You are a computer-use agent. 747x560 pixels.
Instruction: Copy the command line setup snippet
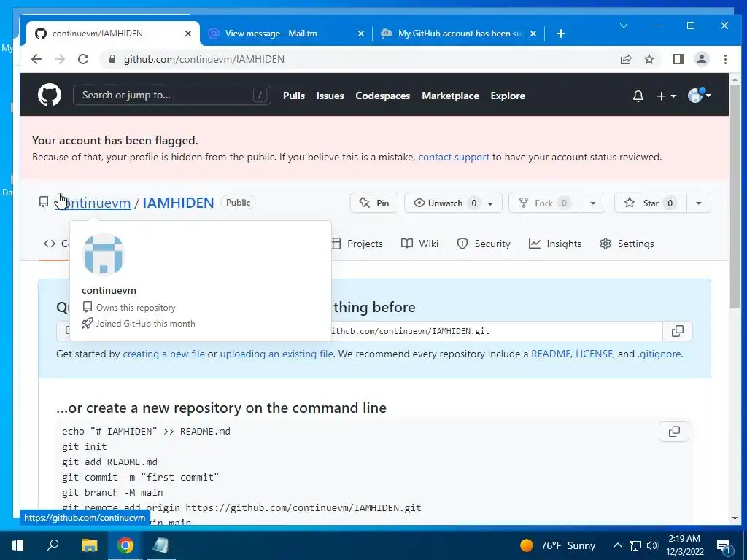coord(674,432)
